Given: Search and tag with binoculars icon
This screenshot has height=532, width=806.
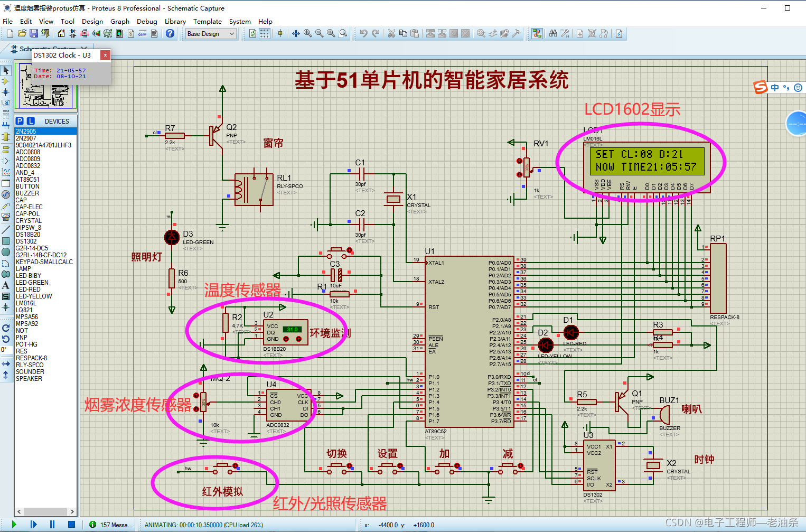Looking at the screenshot, I should click(x=553, y=33).
